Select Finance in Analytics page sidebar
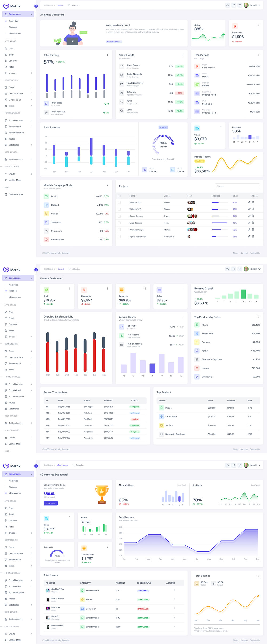267x644 pixels. pyautogui.click(x=13, y=27)
